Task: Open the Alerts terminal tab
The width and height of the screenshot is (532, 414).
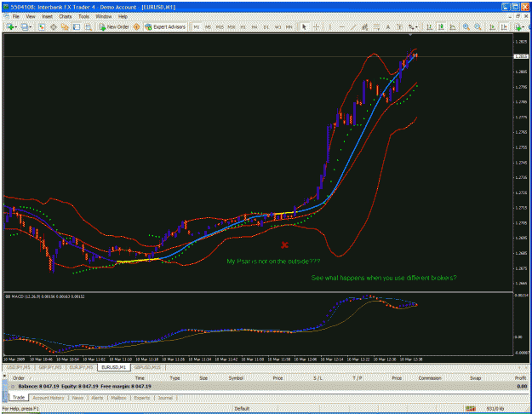Action: tap(97, 398)
